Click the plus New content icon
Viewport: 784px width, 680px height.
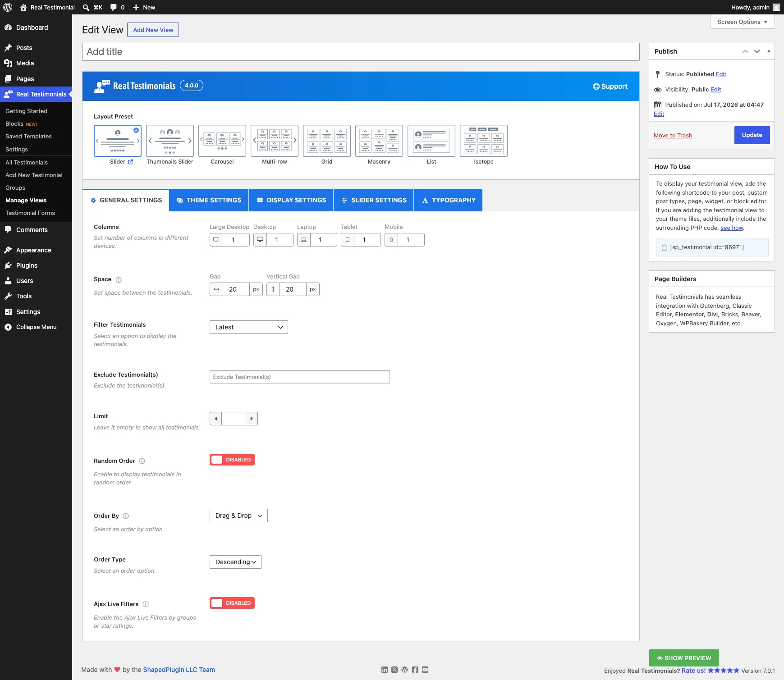tap(136, 7)
